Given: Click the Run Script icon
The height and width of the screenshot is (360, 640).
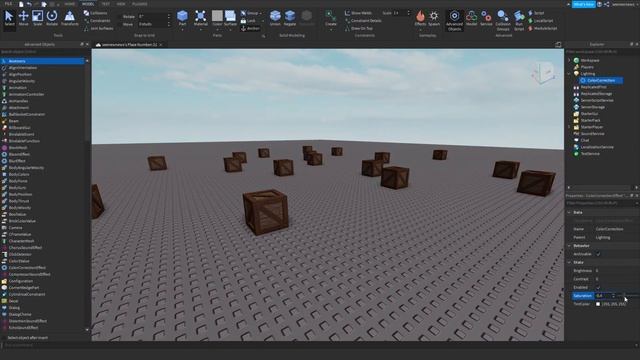Looking at the screenshot, I should click(x=519, y=16).
